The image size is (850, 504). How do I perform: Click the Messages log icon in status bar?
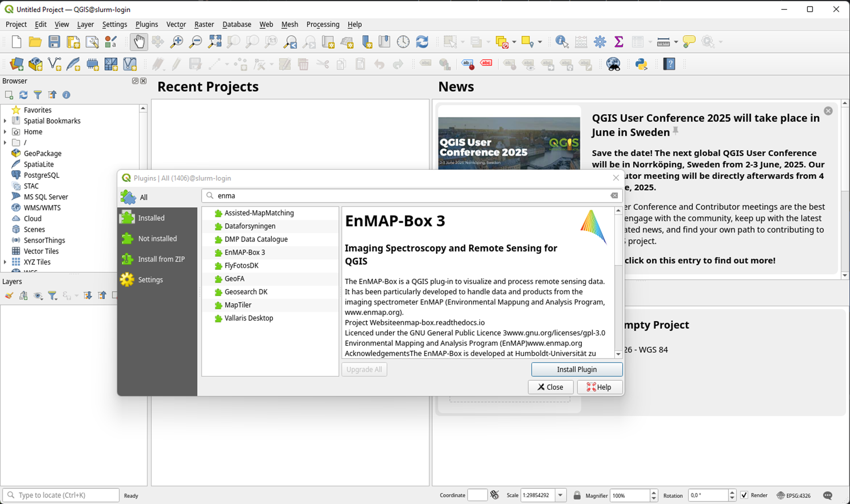tap(828, 495)
